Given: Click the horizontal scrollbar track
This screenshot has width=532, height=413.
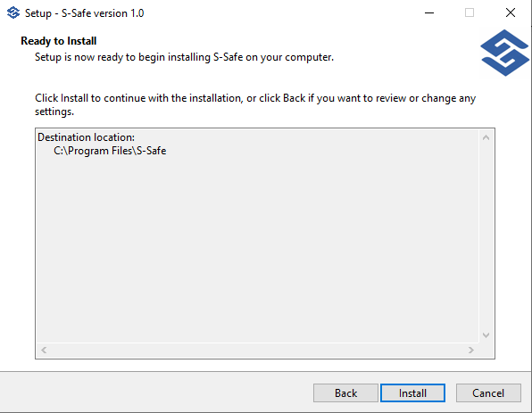Looking at the screenshot, I should pyautogui.click(x=257, y=350).
